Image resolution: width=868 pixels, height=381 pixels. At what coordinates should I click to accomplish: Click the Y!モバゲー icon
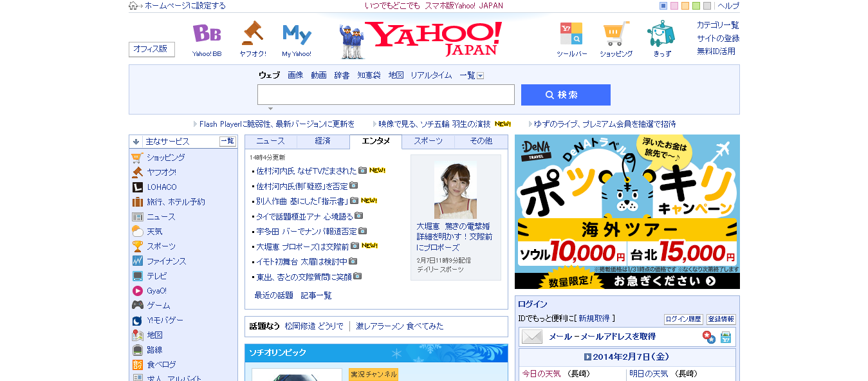point(137,321)
